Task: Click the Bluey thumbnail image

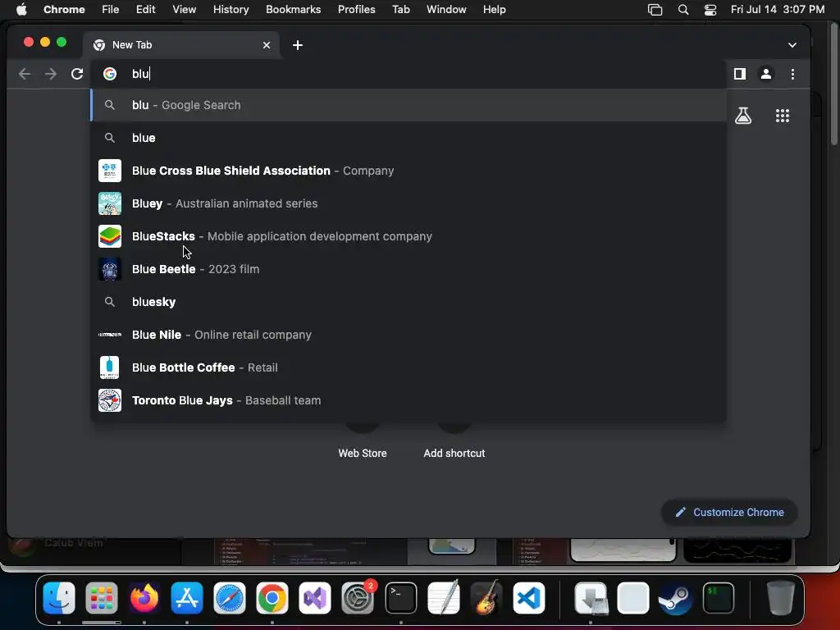Action: pos(110,203)
